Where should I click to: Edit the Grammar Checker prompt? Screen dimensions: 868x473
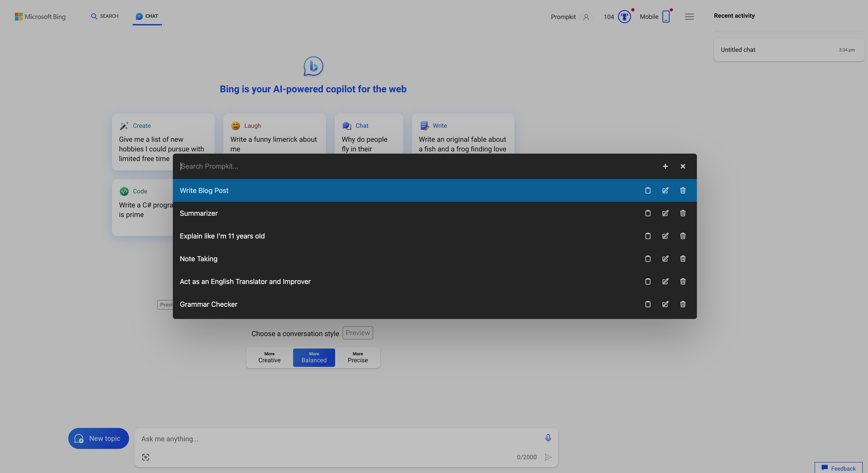tap(665, 304)
